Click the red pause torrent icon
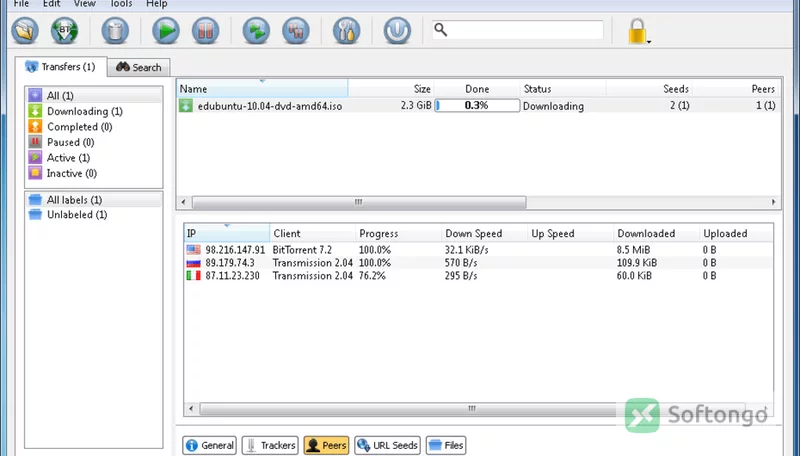Screen dimensions: 800x456 [x=206, y=31]
